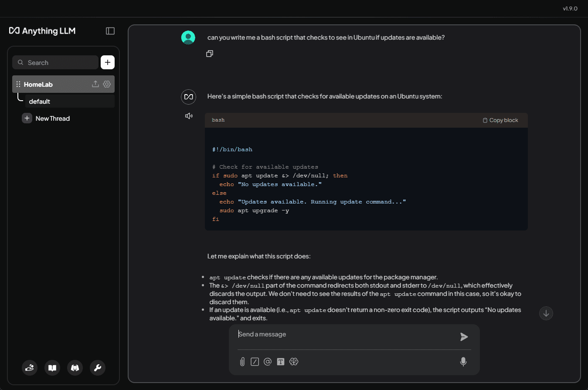Open the documentation book icon

tap(52, 368)
